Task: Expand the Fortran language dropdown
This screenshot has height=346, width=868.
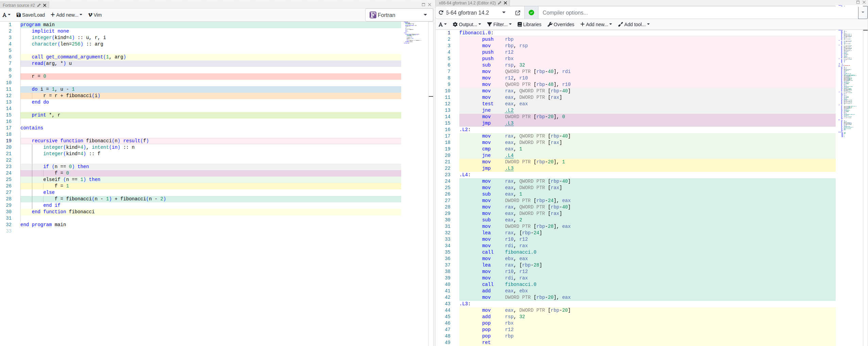Action: point(398,15)
